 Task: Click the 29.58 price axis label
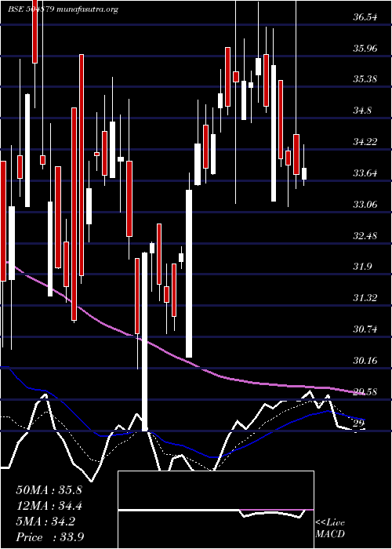(x=365, y=392)
